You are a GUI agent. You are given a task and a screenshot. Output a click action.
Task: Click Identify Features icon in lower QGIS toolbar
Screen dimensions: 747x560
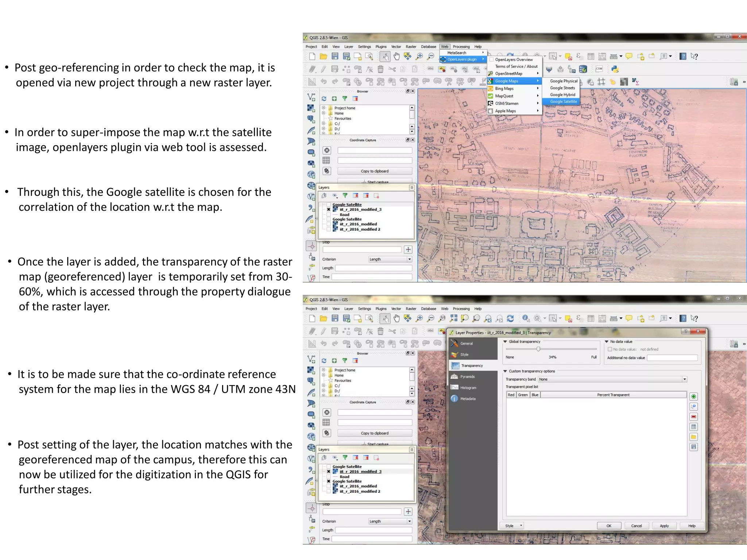pyautogui.click(x=526, y=318)
